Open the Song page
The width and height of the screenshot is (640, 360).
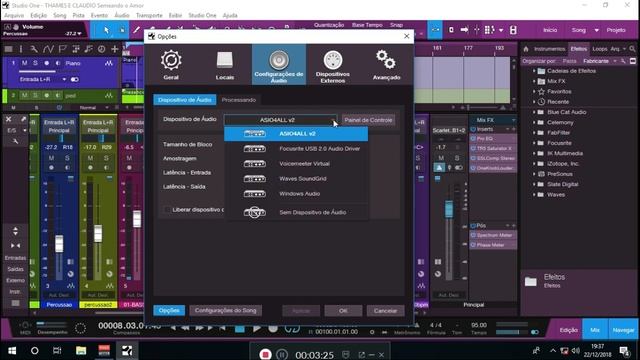(x=578, y=30)
